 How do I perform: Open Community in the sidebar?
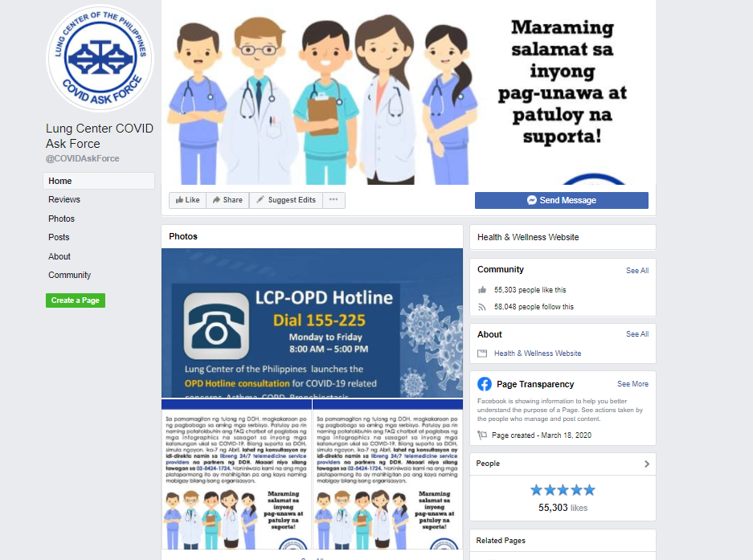pyautogui.click(x=69, y=276)
